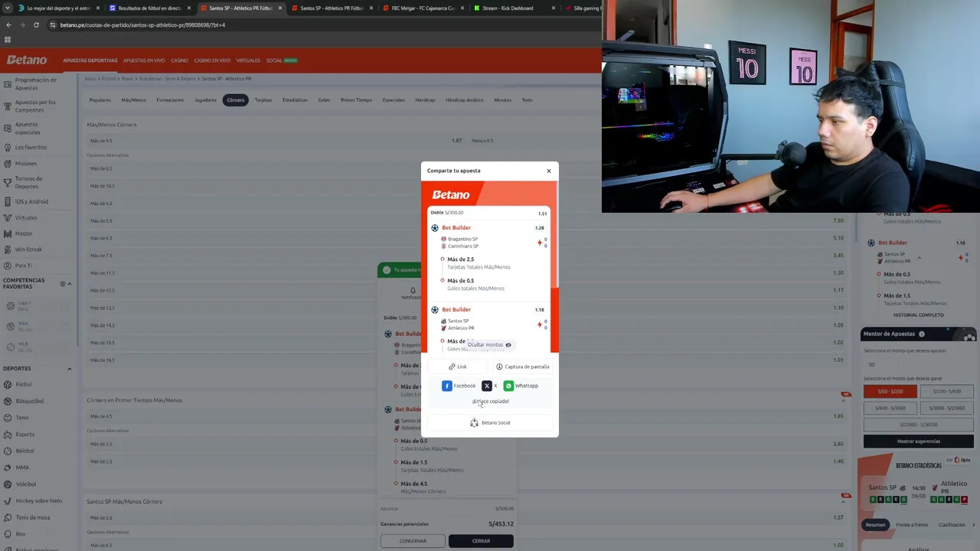This screenshot has width=980, height=551.
Task: Select Tenis in Deportes list
Action: pos(22,418)
